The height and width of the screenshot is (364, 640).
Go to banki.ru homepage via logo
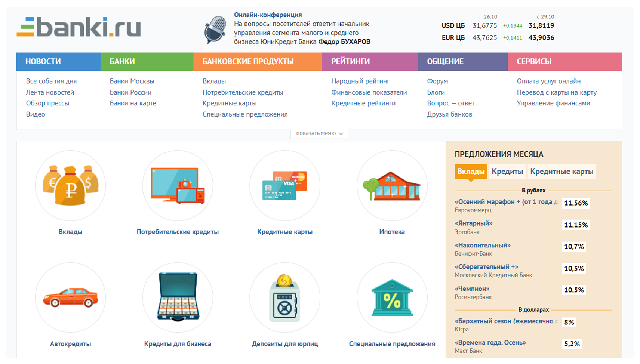coord(79,27)
